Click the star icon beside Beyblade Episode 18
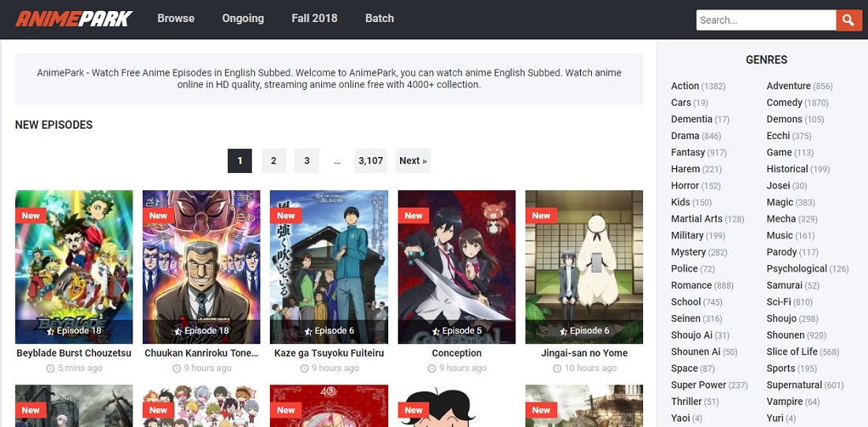 coord(51,331)
